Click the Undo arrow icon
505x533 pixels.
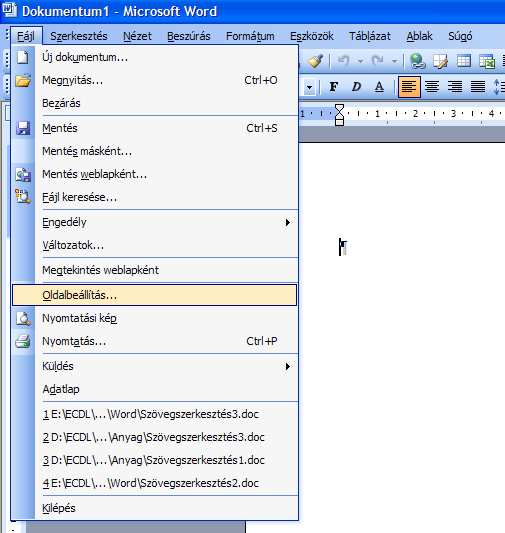(343, 61)
